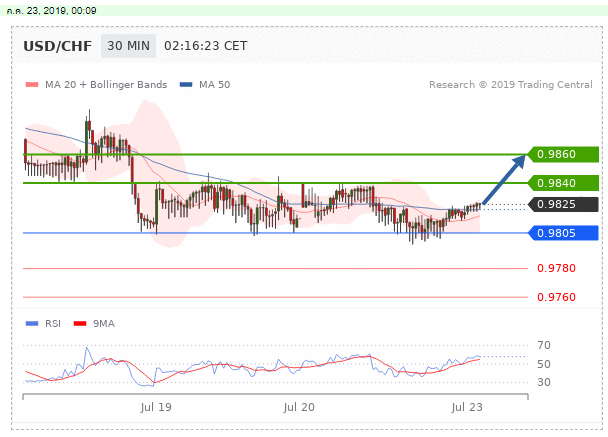Image resolution: width=608 pixels, height=437 pixels.
Task: Click the RSI 30 axis label
Action: point(544,382)
